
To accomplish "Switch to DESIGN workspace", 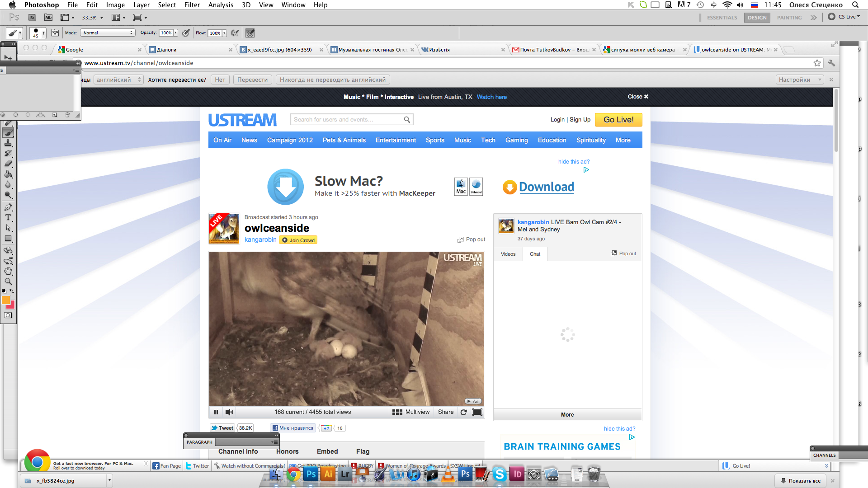I will click(x=757, y=18).
